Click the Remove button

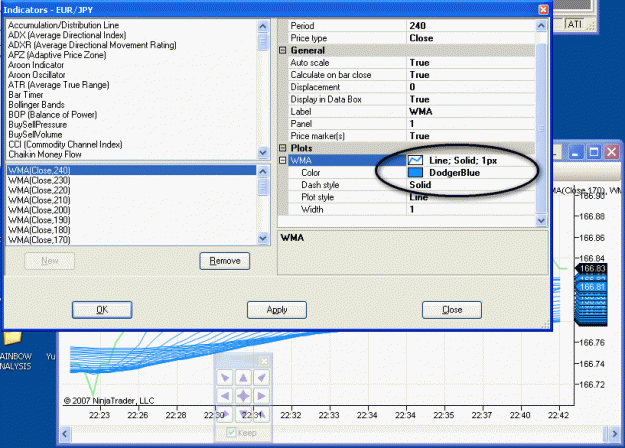point(225,261)
